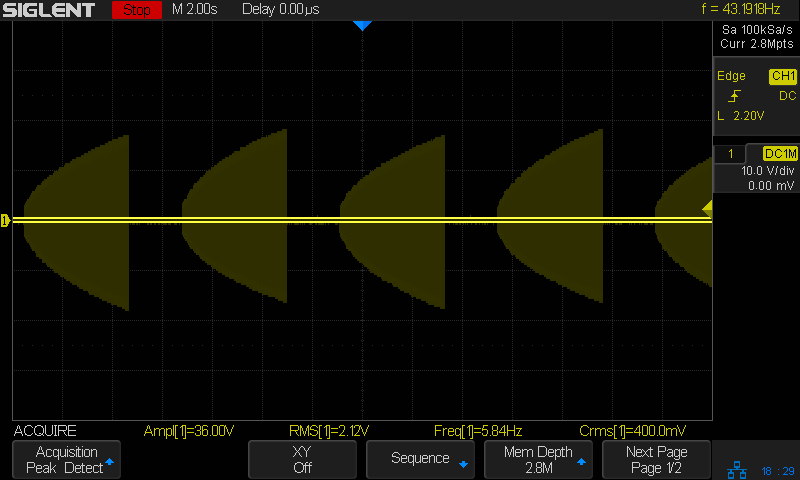Click the Curr 2.8Mpts readout
Image resolution: width=800 pixels, height=480 pixels.
pos(757,44)
